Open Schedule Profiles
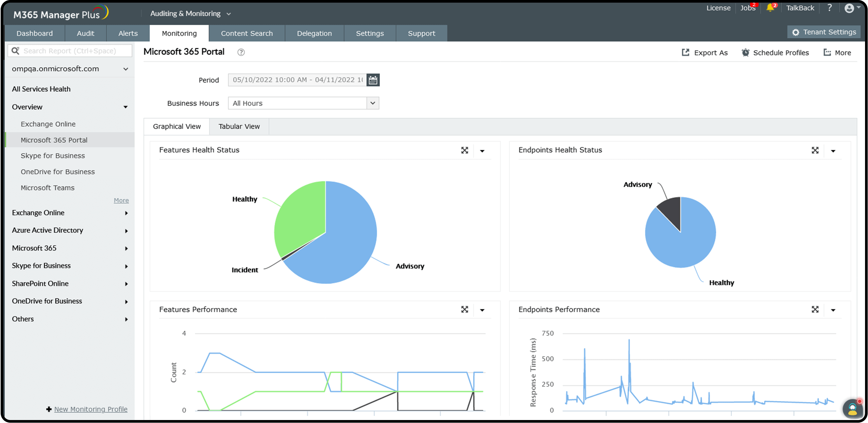The width and height of the screenshot is (868, 423). (x=746, y=52)
